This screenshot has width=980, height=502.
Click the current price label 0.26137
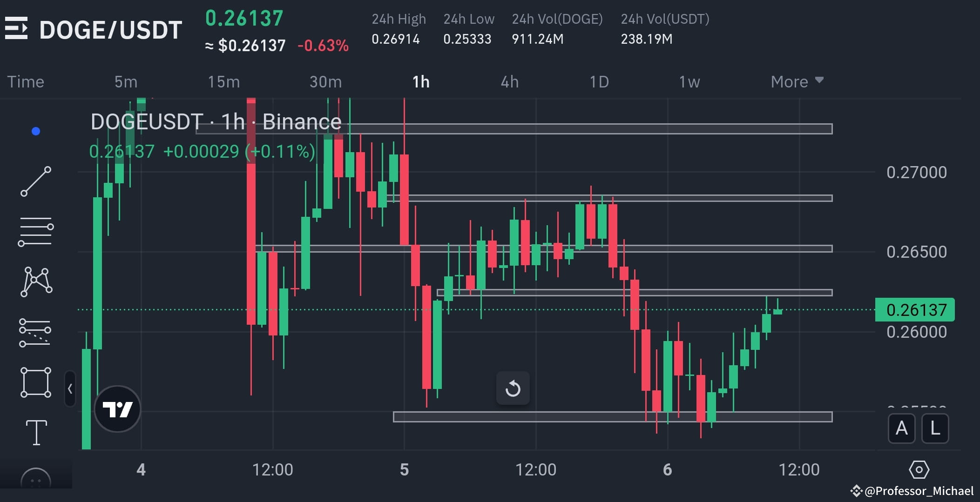click(915, 309)
